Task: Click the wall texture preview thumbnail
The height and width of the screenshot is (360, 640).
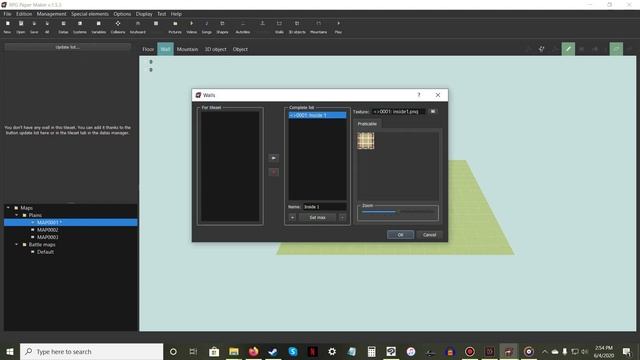Action: coord(366,141)
